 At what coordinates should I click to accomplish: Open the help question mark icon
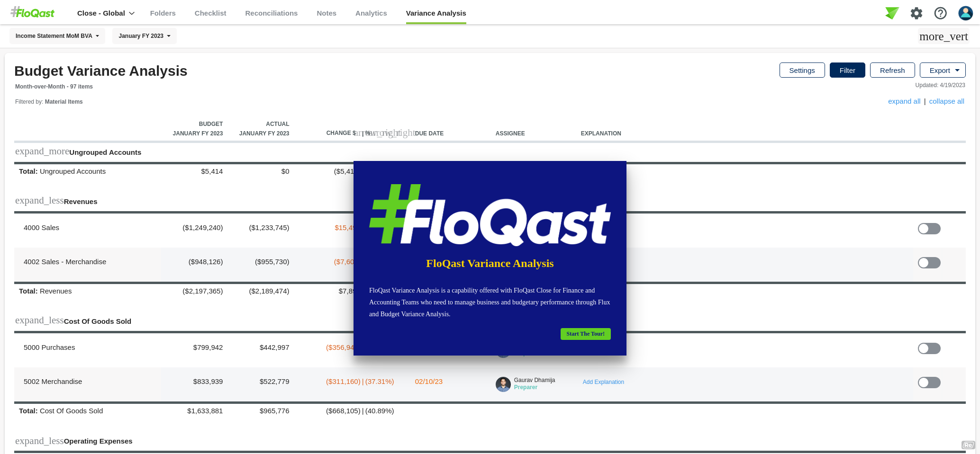[940, 13]
